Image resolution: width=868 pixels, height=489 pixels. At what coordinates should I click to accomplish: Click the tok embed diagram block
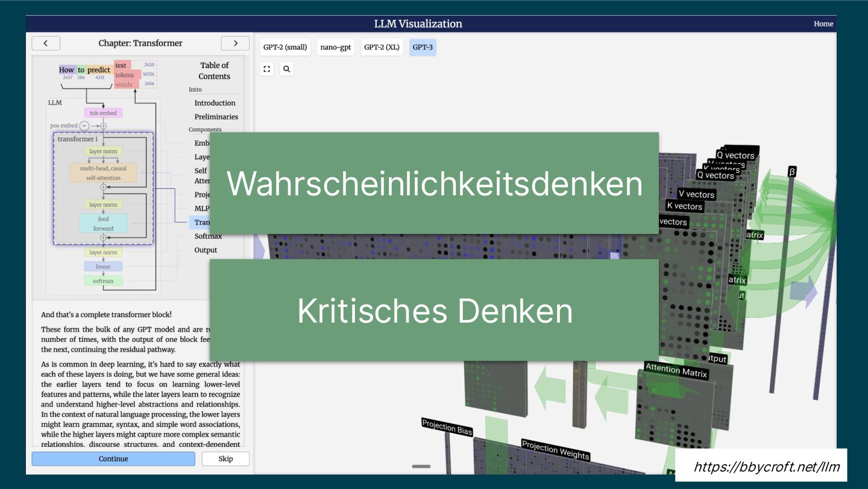[x=103, y=113]
